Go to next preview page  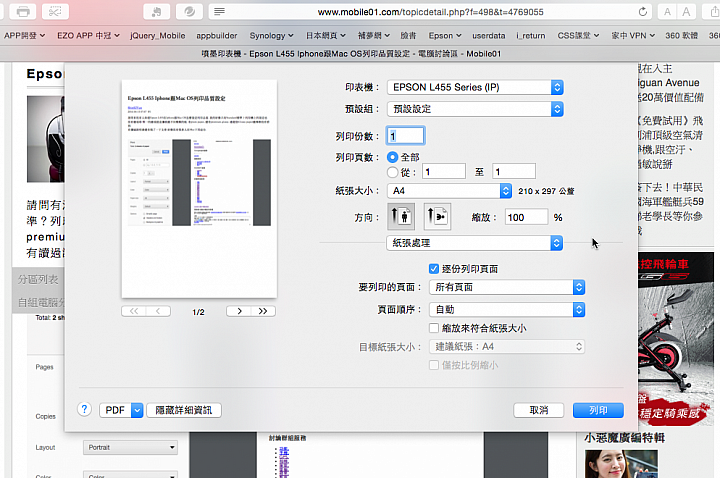pyautogui.click(x=239, y=311)
